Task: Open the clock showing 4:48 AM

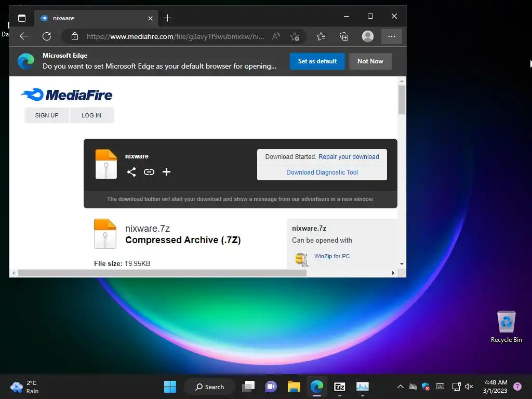Action: click(x=495, y=387)
